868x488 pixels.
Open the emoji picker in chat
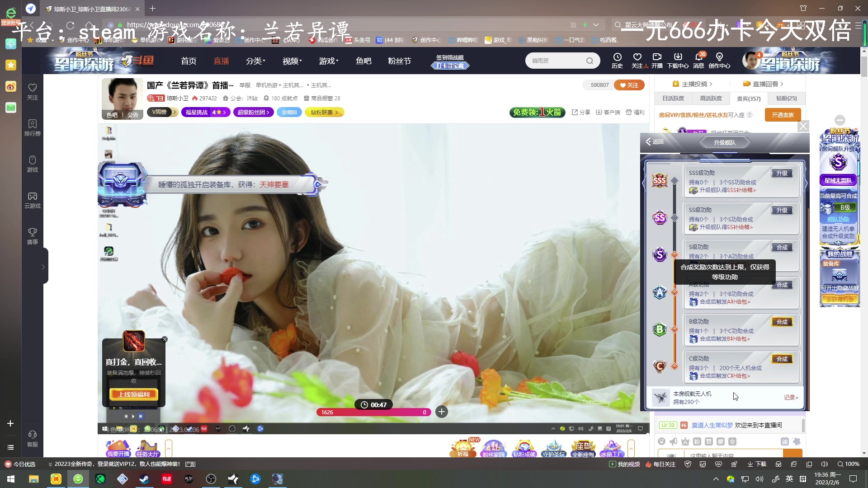(662, 441)
